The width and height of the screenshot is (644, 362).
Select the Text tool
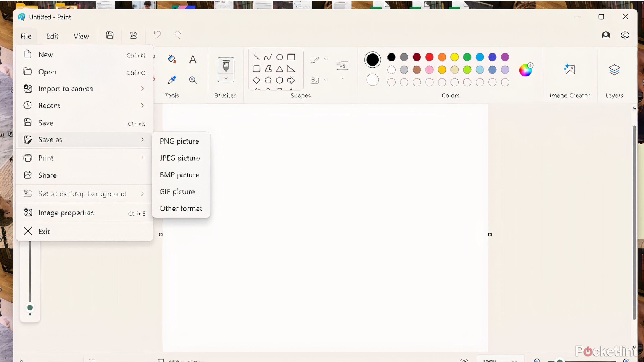193,60
